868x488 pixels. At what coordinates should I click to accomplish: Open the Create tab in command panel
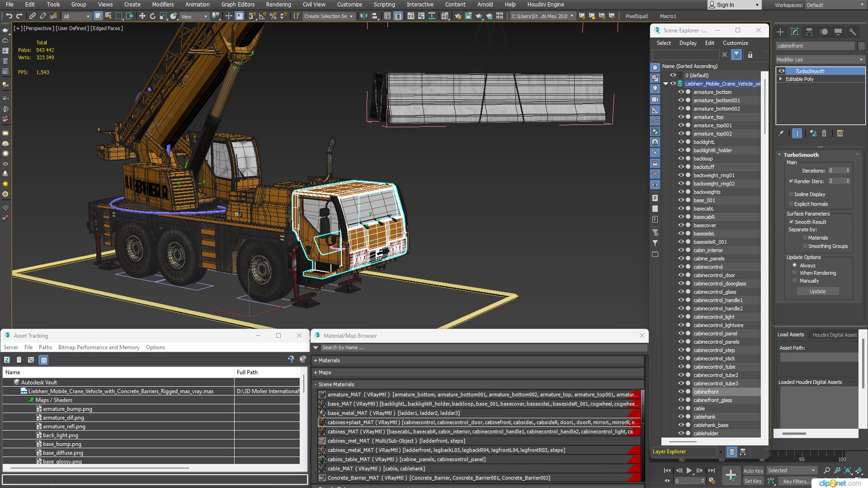[780, 32]
